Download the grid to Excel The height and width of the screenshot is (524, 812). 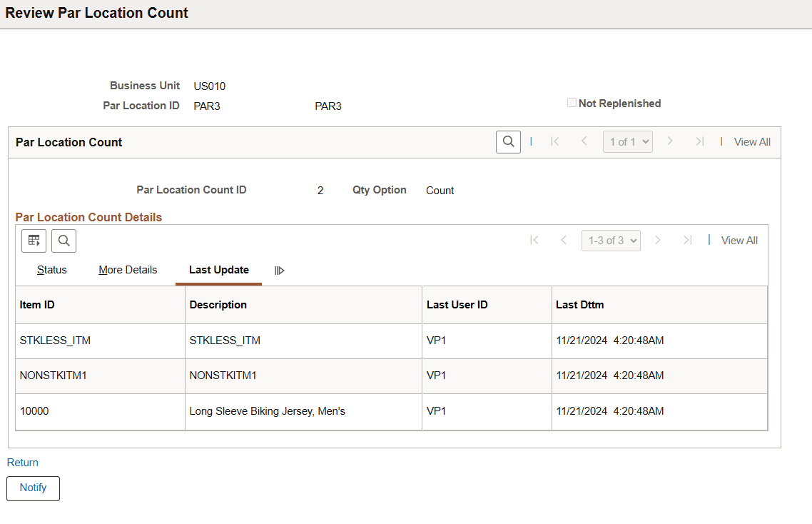pyautogui.click(x=34, y=241)
